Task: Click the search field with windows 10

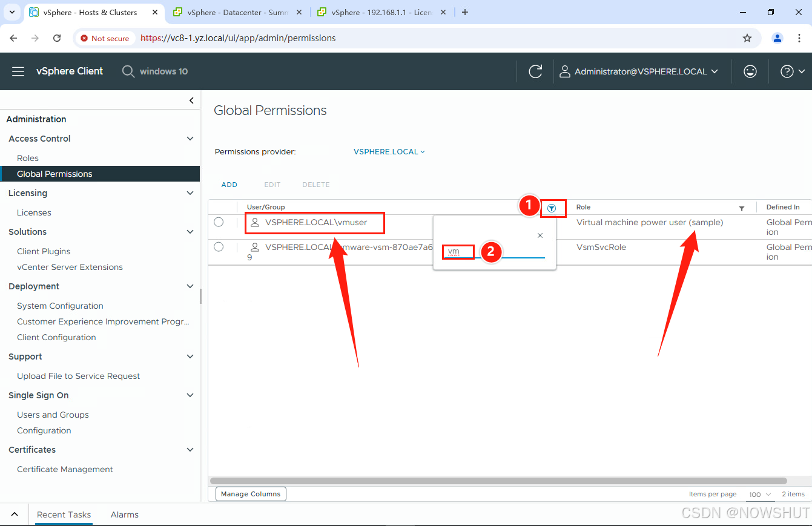Action: pos(163,71)
